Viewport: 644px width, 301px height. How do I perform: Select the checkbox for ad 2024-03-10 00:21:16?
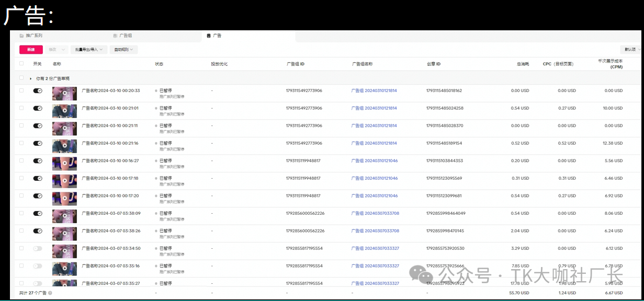point(21,143)
